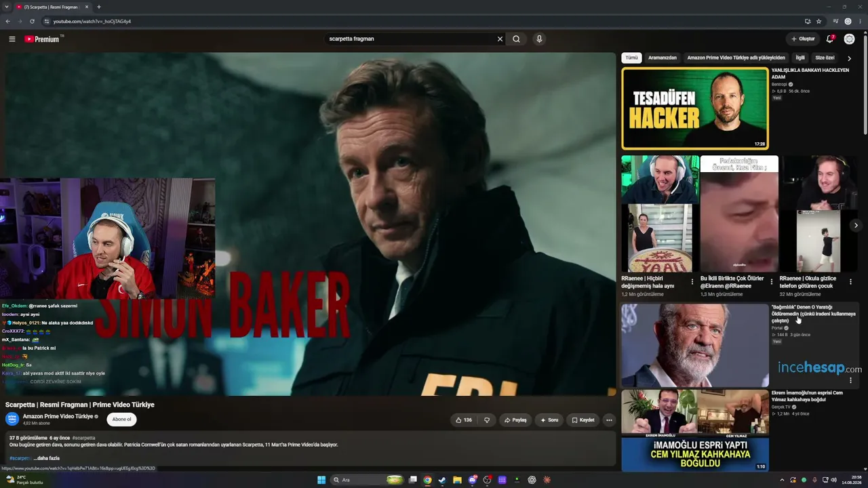The width and height of the screenshot is (868, 488).
Task: Click the #scarpetta hashtag beside the view count
Action: 84,438
